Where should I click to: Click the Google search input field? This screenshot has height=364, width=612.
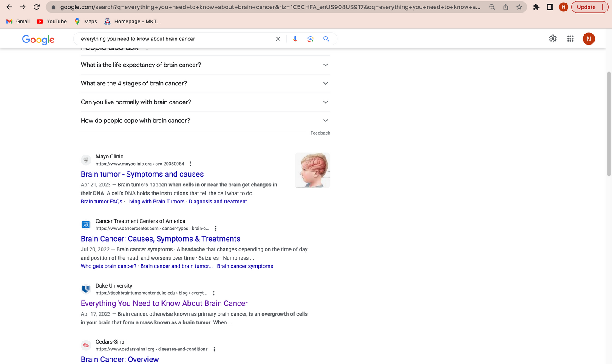click(x=176, y=39)
